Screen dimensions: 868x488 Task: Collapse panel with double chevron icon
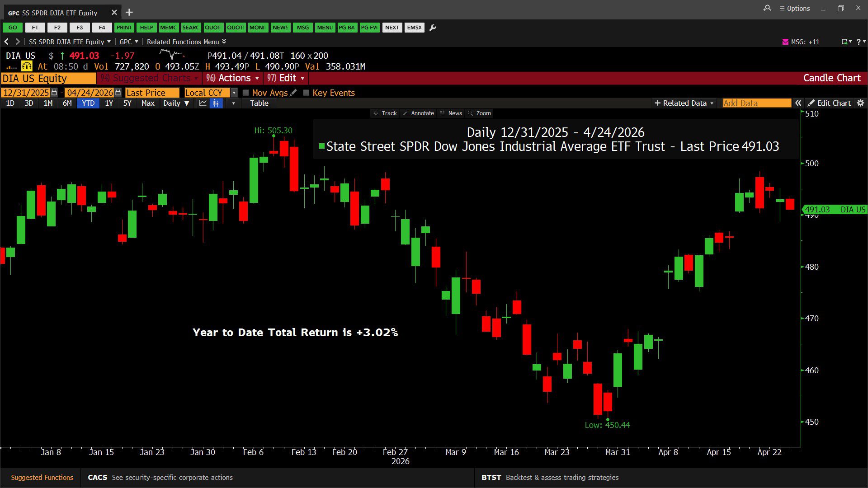pos(798,103)
